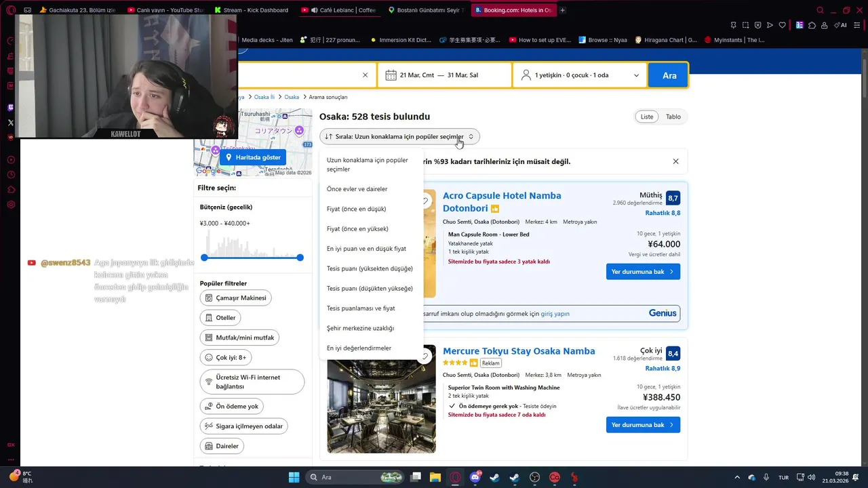The height and width of the screenshot is (488, 868).
Task: Click the pin icon in browser toolbar
Action: pos(732,25)
